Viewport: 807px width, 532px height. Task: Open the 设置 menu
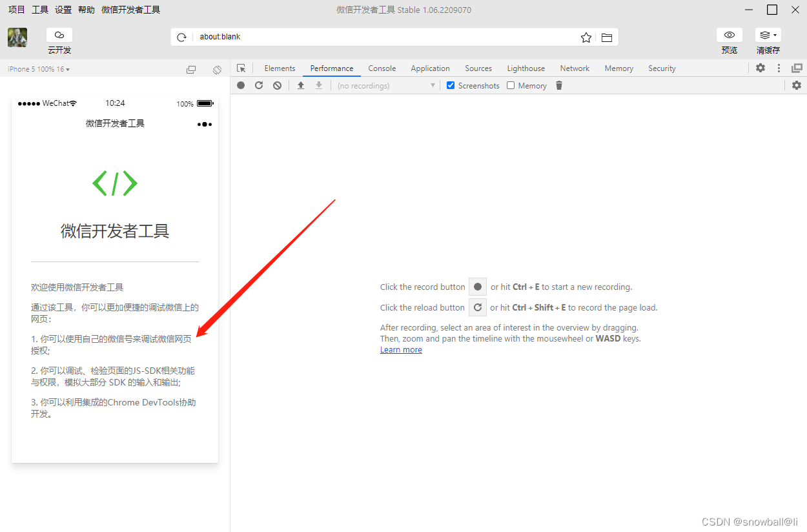point(63,10)
